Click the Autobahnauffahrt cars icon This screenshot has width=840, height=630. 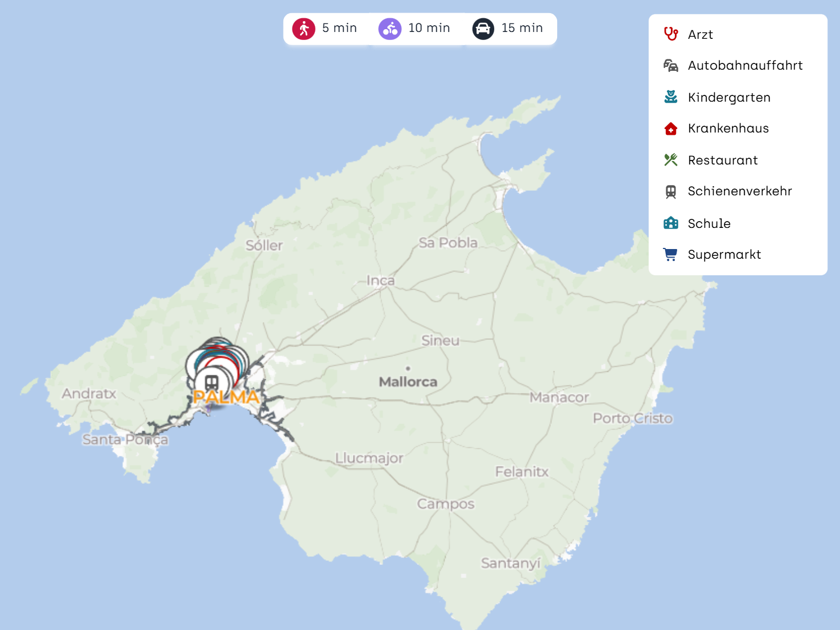click(671, 66)
